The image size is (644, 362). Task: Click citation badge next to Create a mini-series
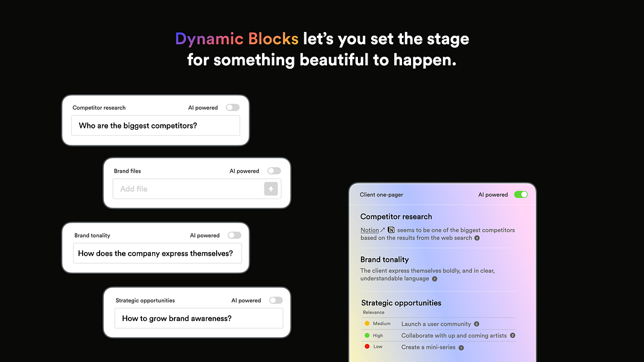[461, 348]
